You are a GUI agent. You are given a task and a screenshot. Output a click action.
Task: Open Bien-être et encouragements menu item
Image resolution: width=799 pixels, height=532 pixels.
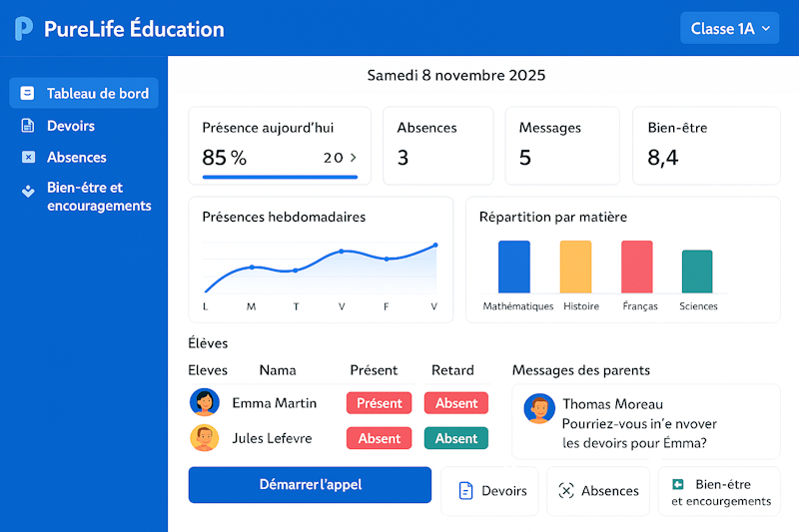pos(98,197)
